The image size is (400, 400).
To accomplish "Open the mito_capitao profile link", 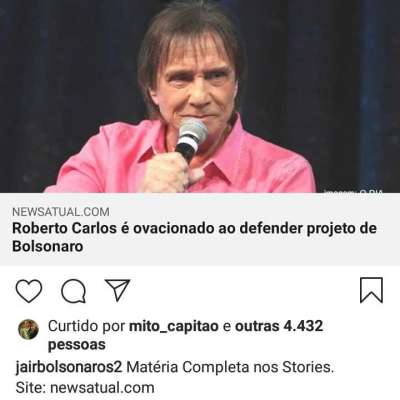I will pyautogui.click(x=173, y=326).
